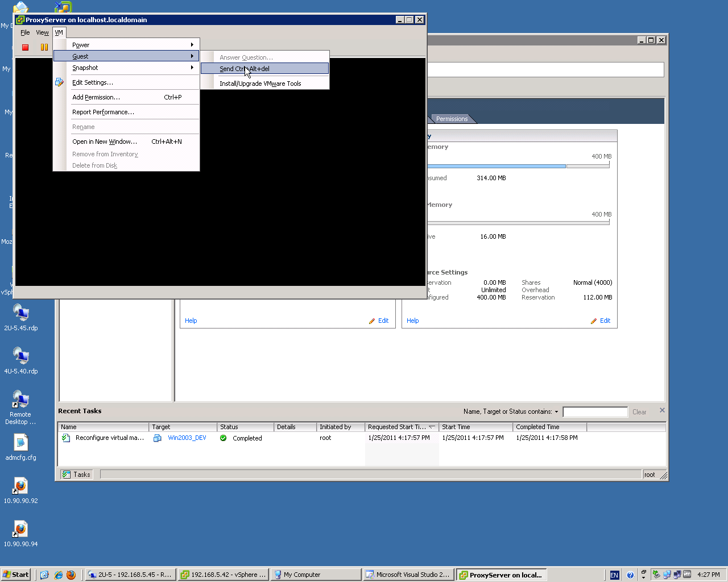Open the Win2003_DEV target link
This screenshot has width=728, height=582.
tap(187, 438)
